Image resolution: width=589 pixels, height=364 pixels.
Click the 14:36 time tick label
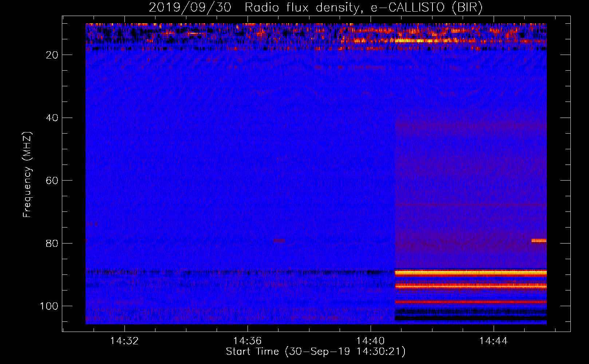pyautogui.click(x=248, y=341)
